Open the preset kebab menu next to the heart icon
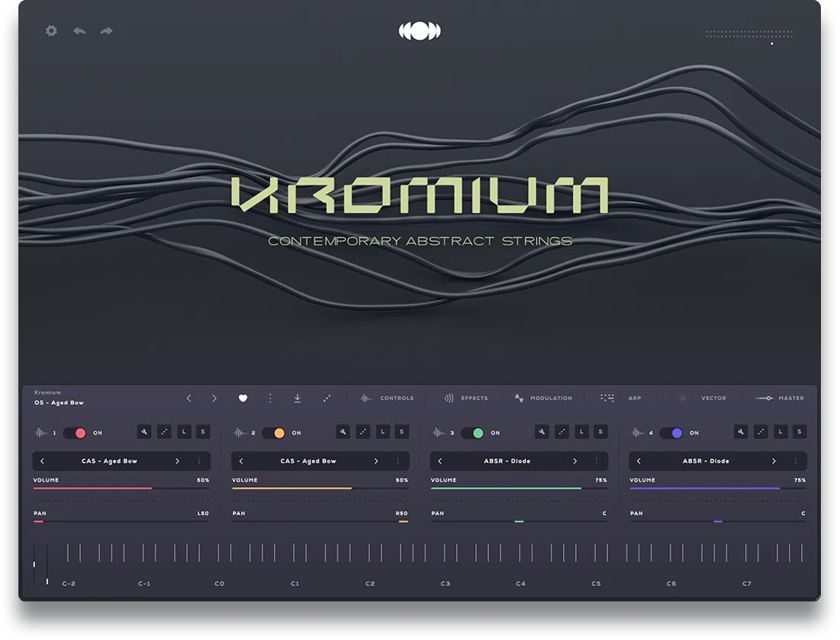The width and height of the screenshot is (840, 640). 269,398
